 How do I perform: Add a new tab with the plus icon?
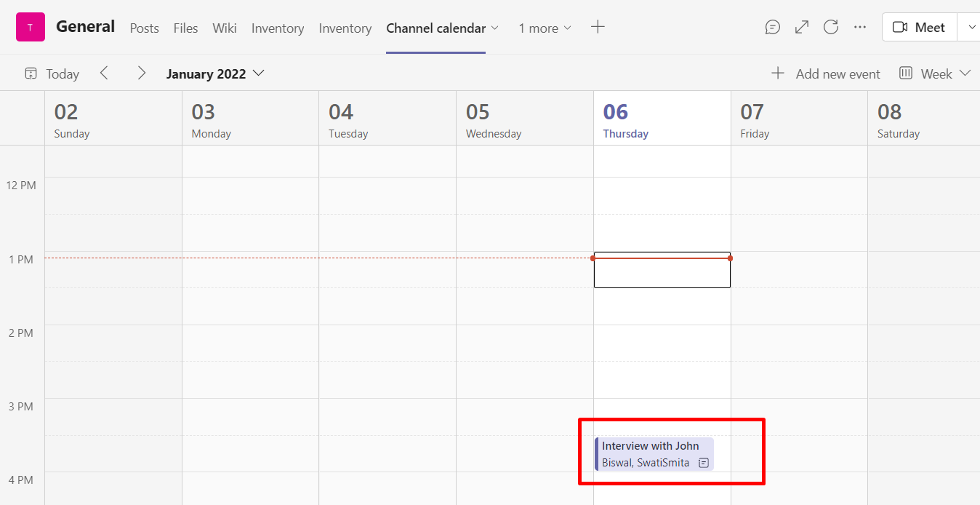click(598, 27)
